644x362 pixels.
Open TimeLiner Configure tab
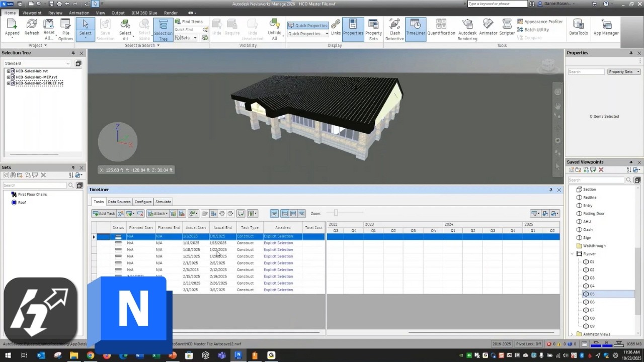point(143,202)
